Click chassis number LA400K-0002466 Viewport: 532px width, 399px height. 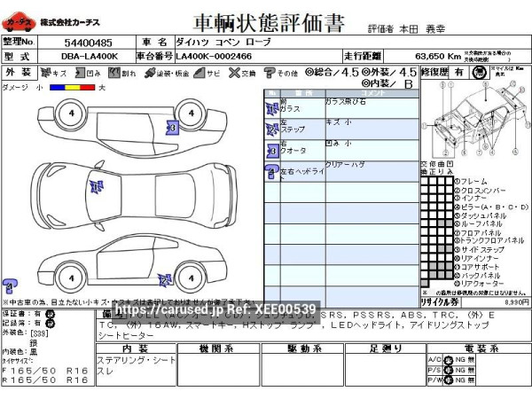coord(214,57)
